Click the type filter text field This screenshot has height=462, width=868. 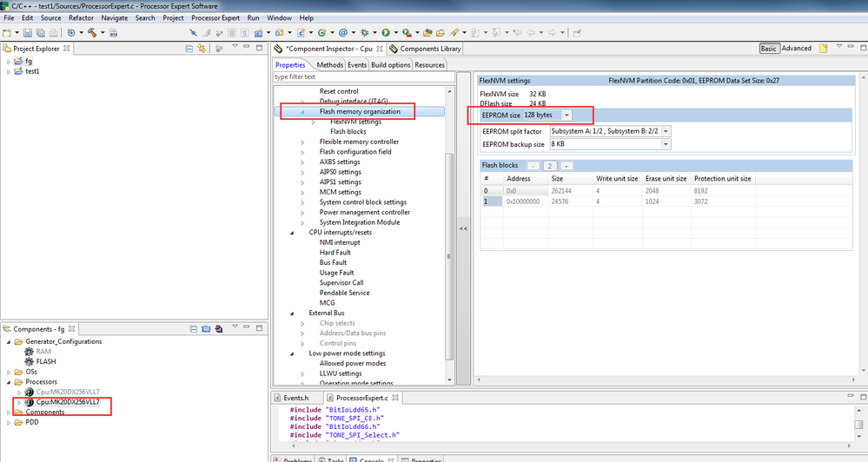tap(364, 77)
